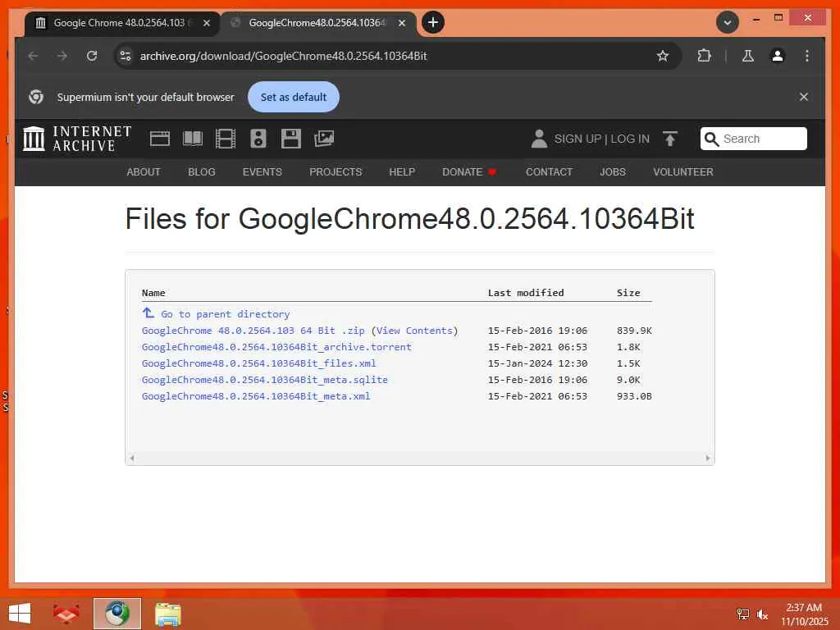Select the GoogleChrome48.0.2564.10364 tab
Screen dimensions: 840x630
317,23
